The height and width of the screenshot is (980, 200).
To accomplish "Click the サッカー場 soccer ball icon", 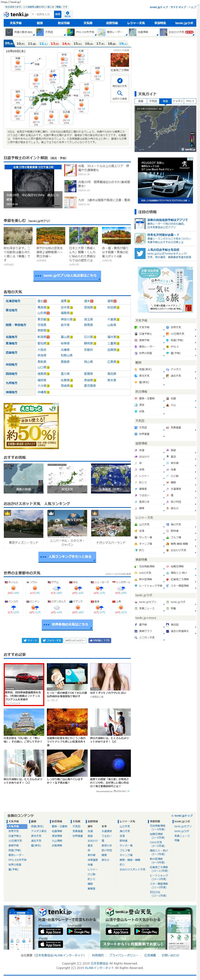I will click(x=136, y=538).
